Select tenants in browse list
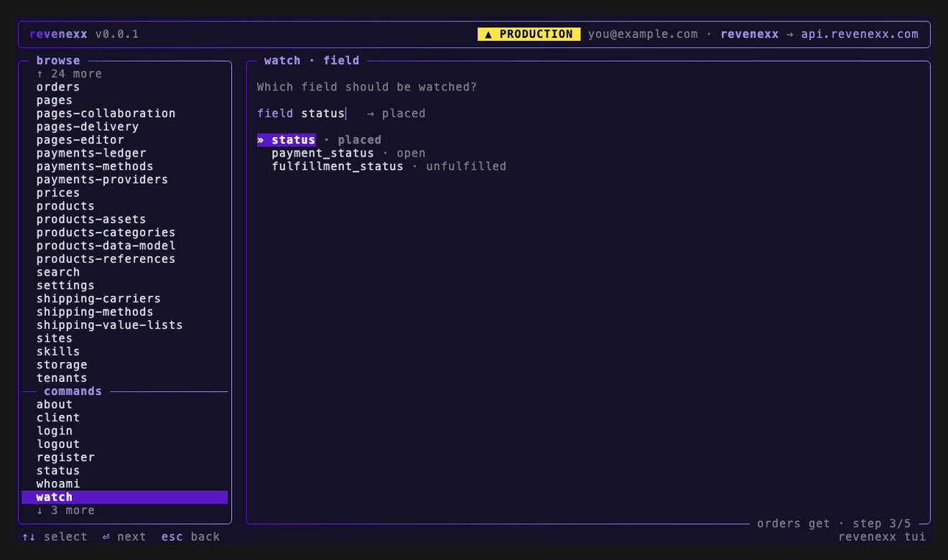The width and height of the screenshot is (948, 560). [x=62, y=378]
